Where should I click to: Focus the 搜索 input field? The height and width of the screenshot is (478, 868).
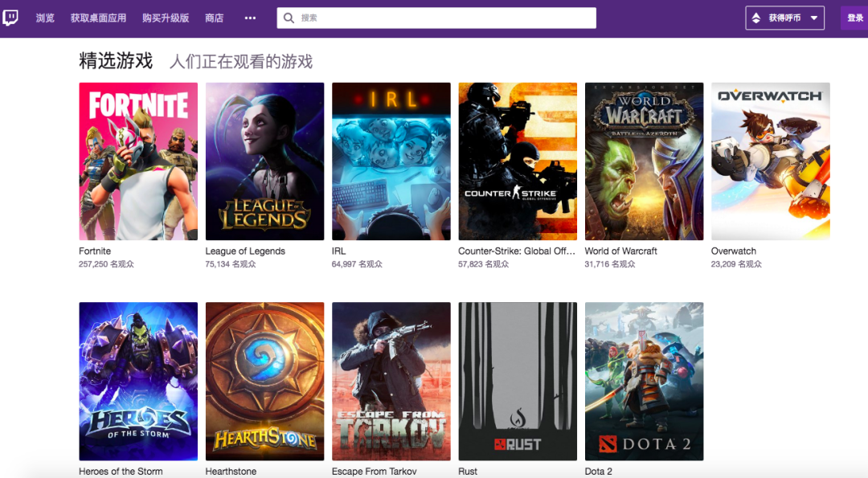click(436, 18)
